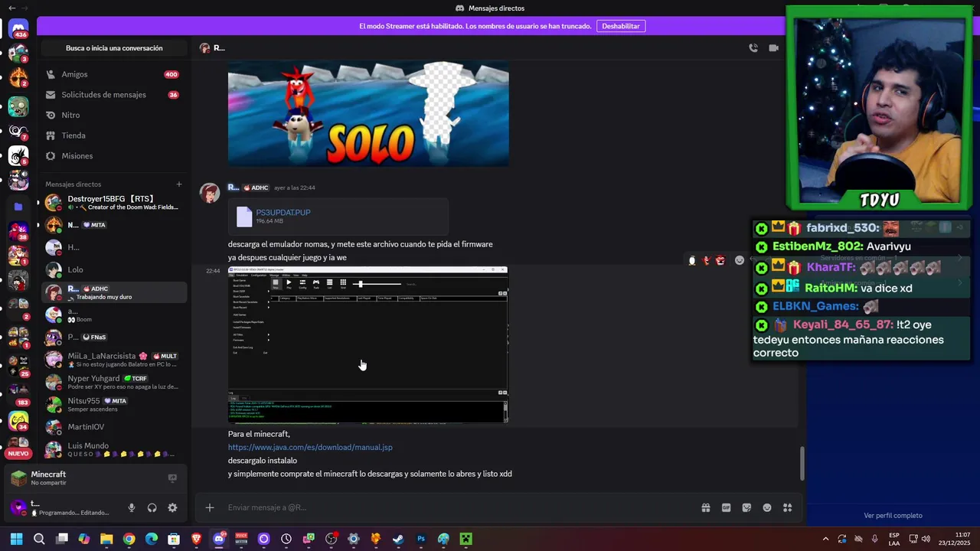Viewport: 980px width, 551px height.
Task: Open the Amigos friends list
Action: (114, 74)
